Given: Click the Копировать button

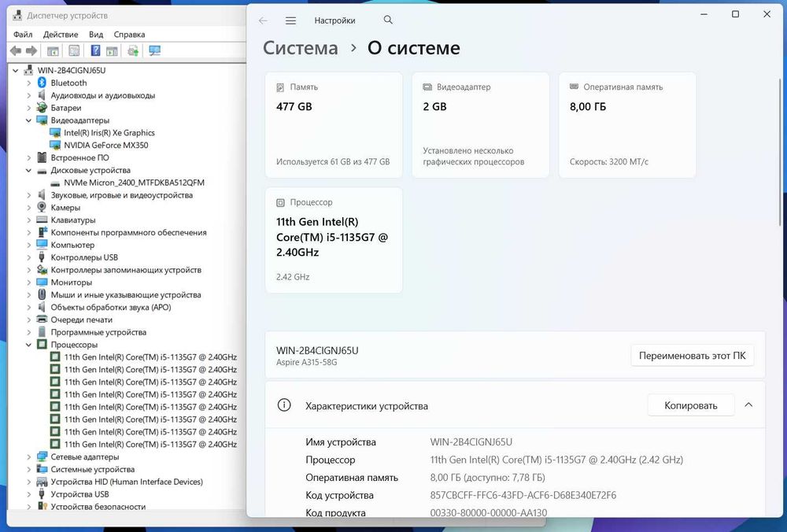Looking at the screenshot, I should (x=691, y=405).
